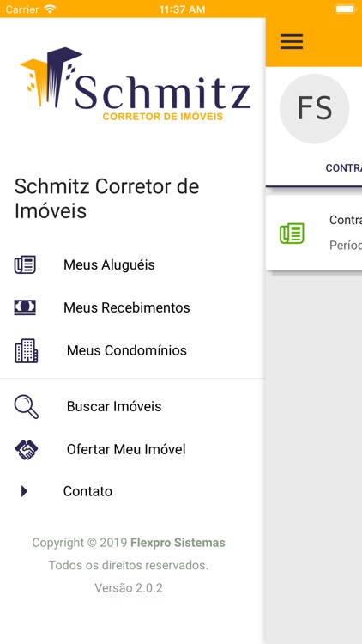Click the Meus Recebimentos money icon
The image size is (362, 644).
pyautogui.click(x=25, y=307)
